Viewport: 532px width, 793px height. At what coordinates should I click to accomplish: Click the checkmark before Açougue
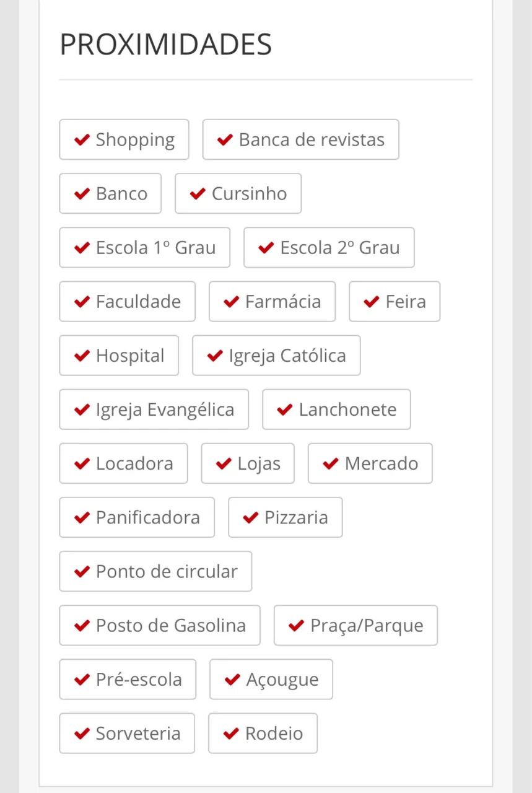(232, 680)
